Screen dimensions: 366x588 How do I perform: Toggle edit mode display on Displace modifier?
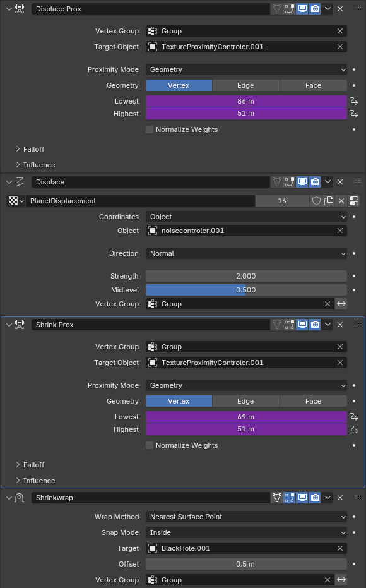[x=289, y=182]
